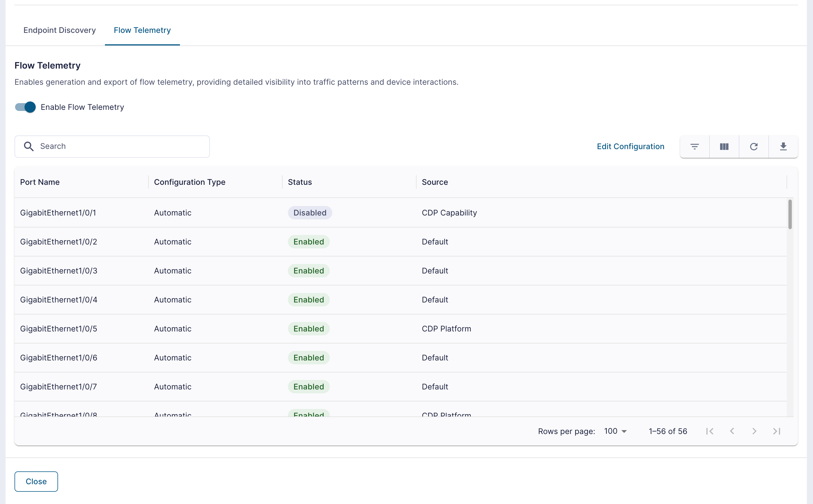Image resolution: width=813 pixels, height=504 pixels.
Task: Click the Default source for GigabitEthernet1/0/3
Action: click(435, 271)
